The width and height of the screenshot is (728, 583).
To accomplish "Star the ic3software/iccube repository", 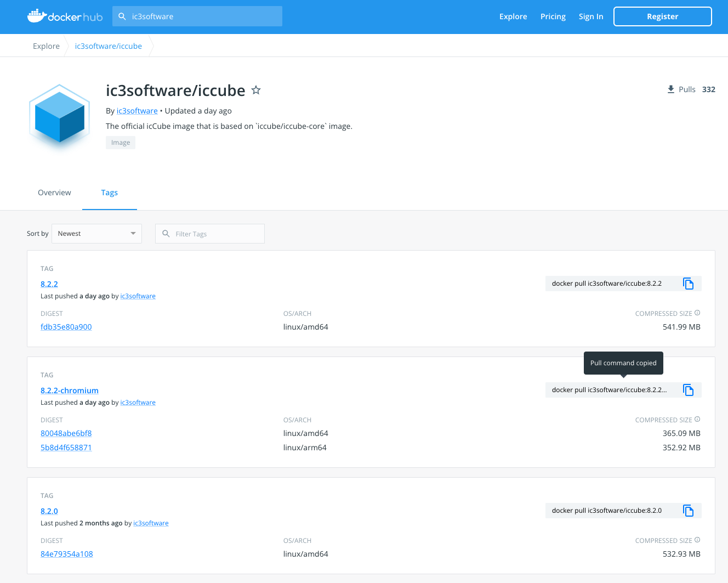I will pos(256,90).
